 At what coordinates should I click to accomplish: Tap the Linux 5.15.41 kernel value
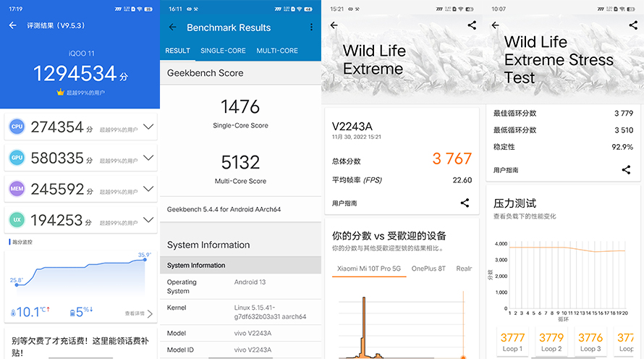click(270, 312)
